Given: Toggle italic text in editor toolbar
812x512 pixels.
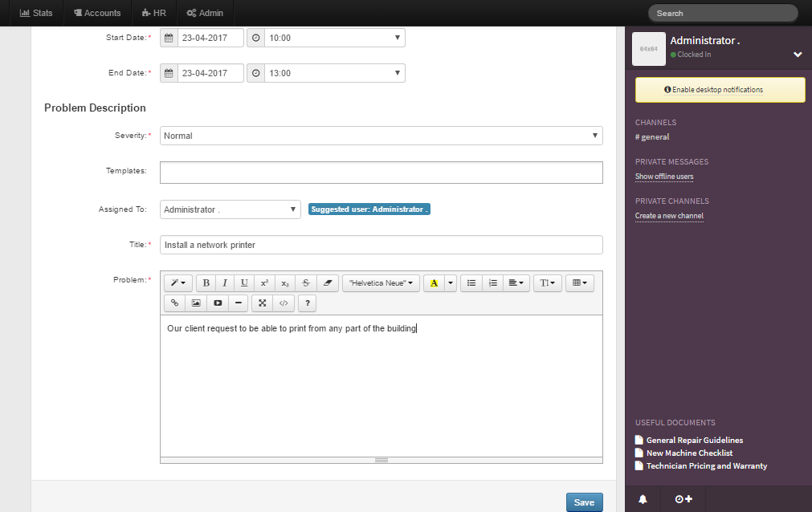Looking at the screenshot, I should tap(225, 283).
